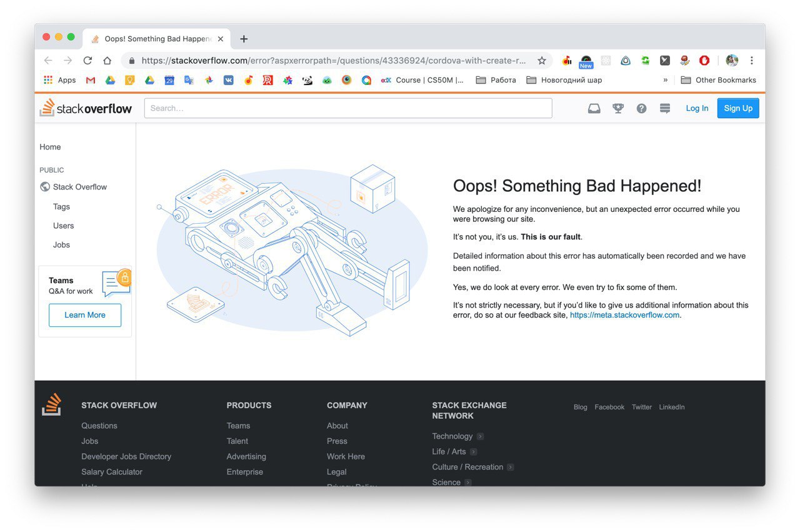Open the Работа bookmarks folder
Screen dimensions: 800x532
tap(496, 80)
